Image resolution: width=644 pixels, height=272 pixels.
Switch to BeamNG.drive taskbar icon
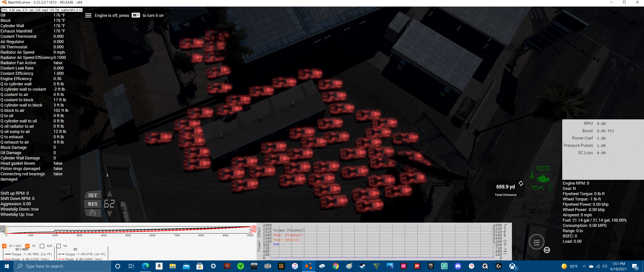tap(308, 266)
